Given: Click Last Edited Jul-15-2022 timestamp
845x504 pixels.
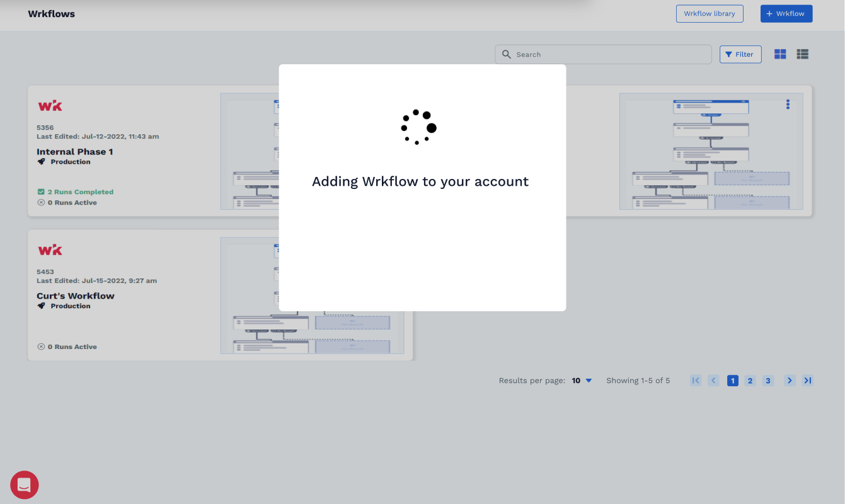Looking at the screenshot, I should point(97,281).
